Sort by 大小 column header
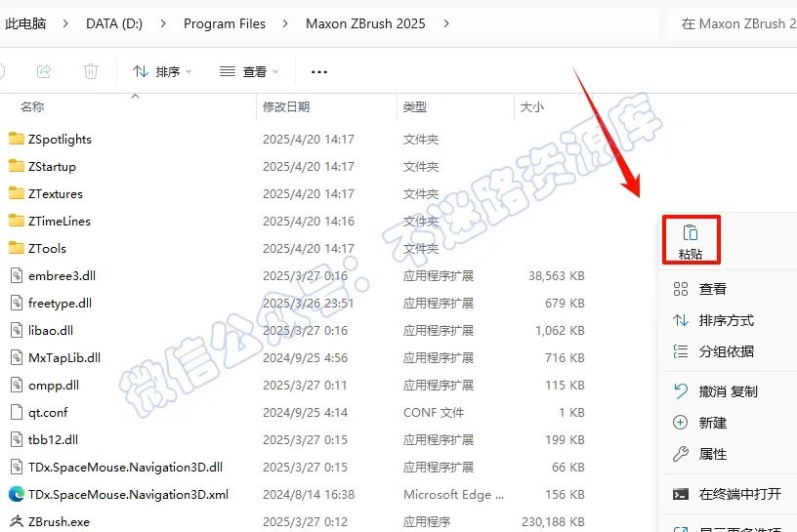Image resolution: width=797 pixels, height=532 pixels. [x=532, y=106]
